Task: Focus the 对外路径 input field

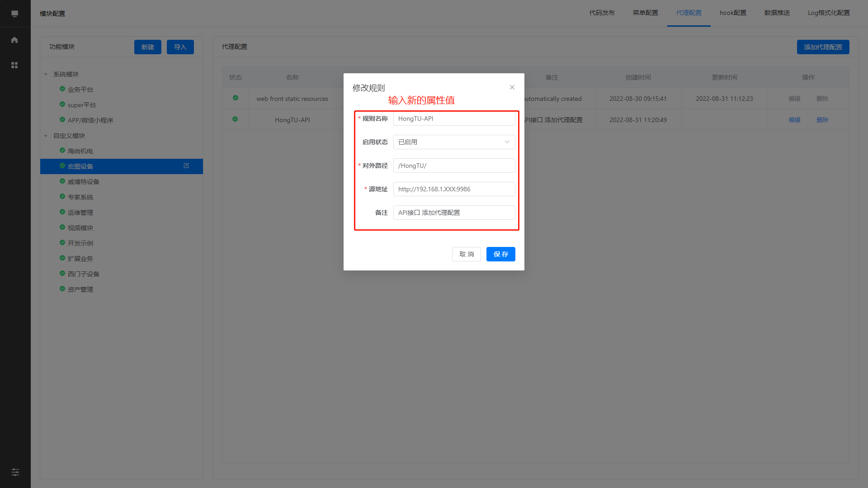Action: pos(454,166)
